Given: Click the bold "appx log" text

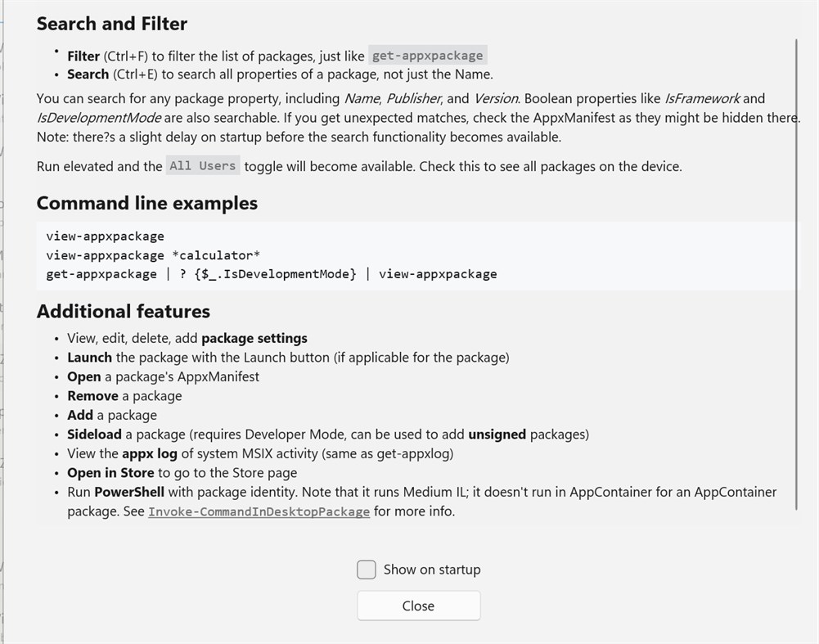Looking at the screenshot, I should [x=150, y=453].
